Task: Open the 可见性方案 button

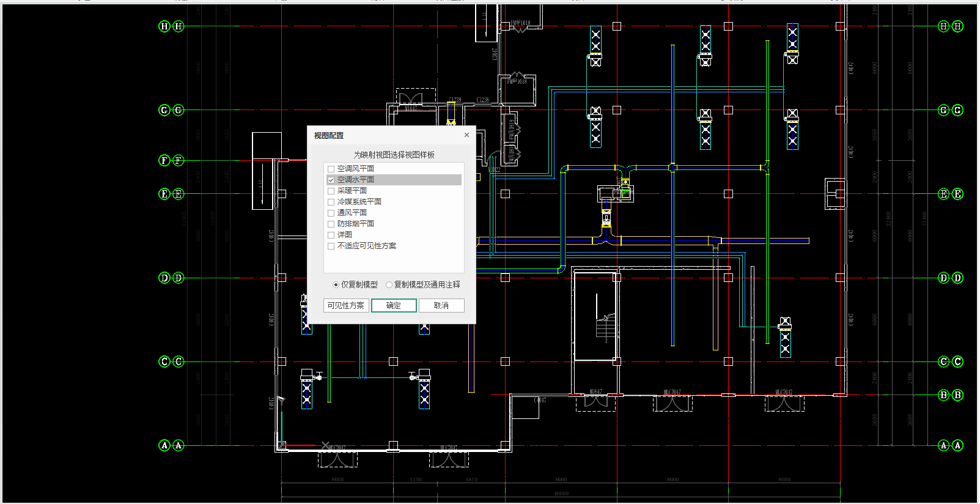Action: [345, 305]
